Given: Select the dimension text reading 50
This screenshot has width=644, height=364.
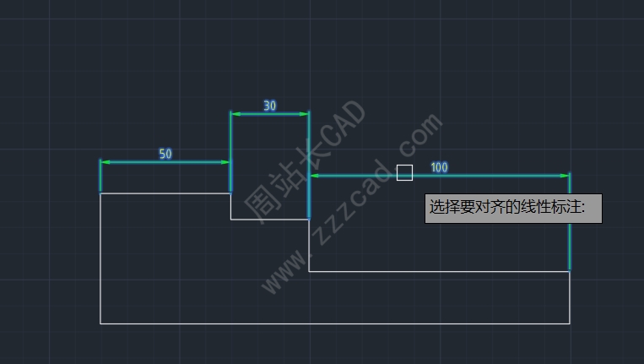Looking at the screenshot, I should tap(165, 154).
